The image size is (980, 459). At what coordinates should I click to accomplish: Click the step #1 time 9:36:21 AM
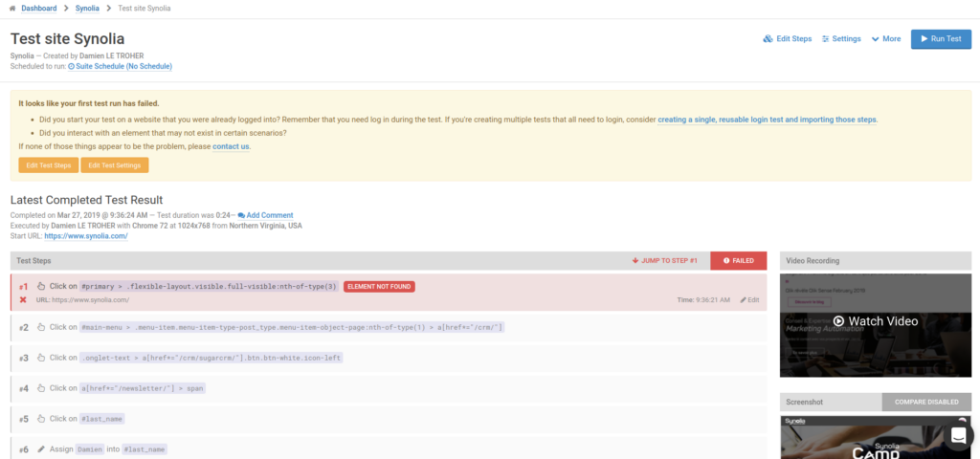tap(703, 300)
